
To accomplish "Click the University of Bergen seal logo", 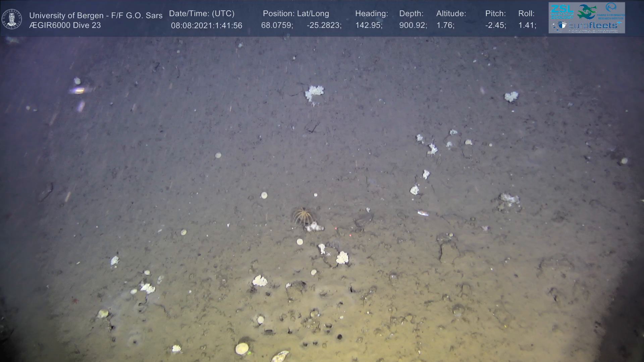I will 12,19.
